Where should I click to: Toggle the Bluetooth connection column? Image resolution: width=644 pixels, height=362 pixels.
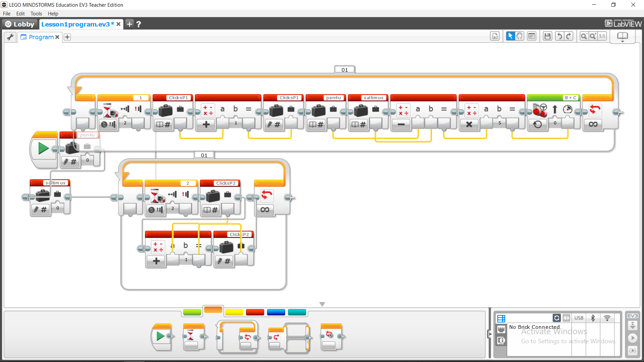[x=593, y=318]
